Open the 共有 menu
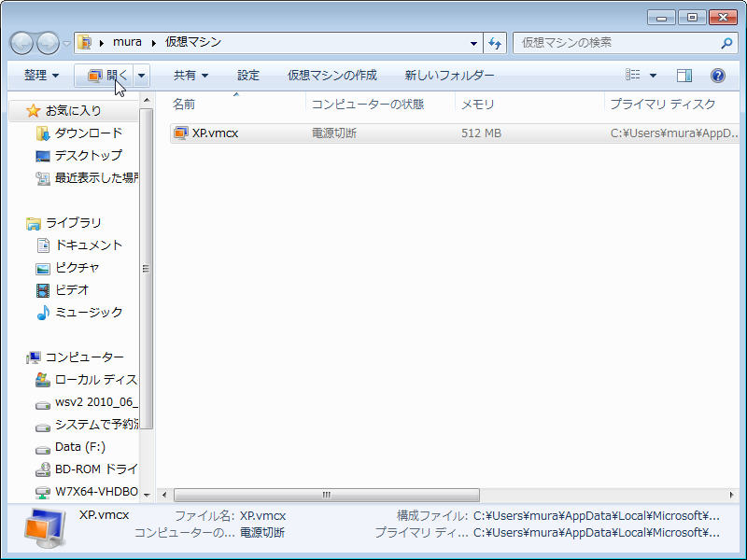The height and width of the screenshot is (560, 747). click(x=190, y=76)
